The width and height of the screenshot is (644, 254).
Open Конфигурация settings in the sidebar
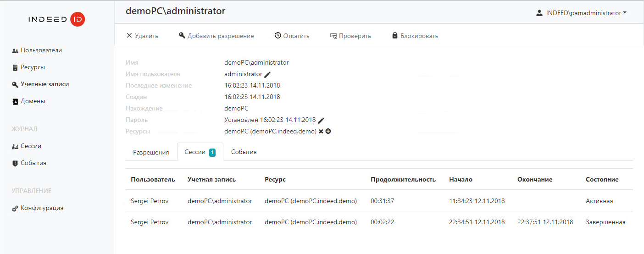pyautogui.click(x=38, y=208)
